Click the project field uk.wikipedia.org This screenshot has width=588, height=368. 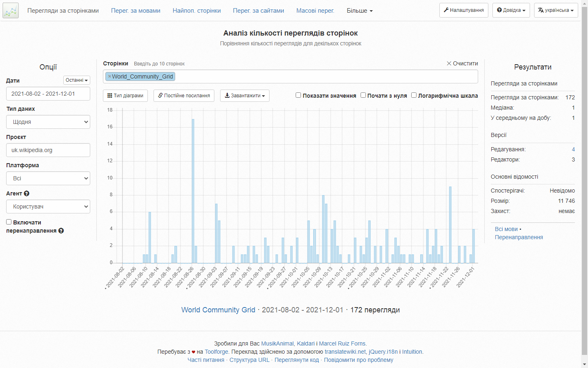[x=48, y=150]
